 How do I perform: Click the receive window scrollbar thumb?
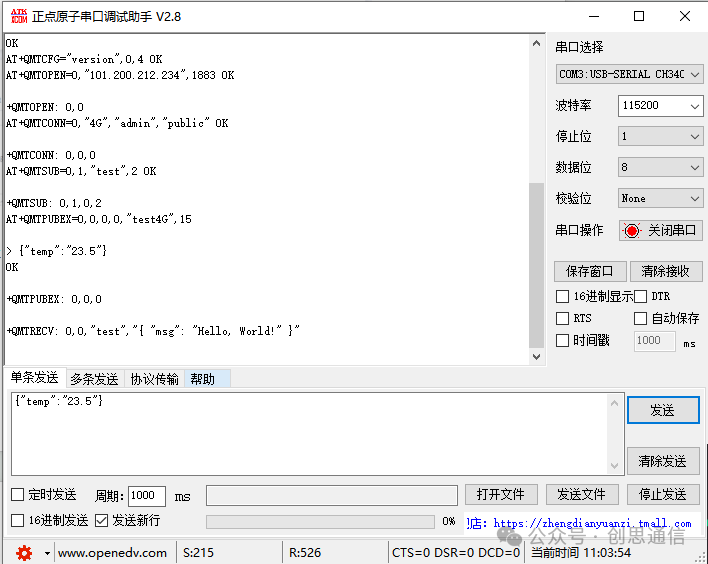coord(536,266)
